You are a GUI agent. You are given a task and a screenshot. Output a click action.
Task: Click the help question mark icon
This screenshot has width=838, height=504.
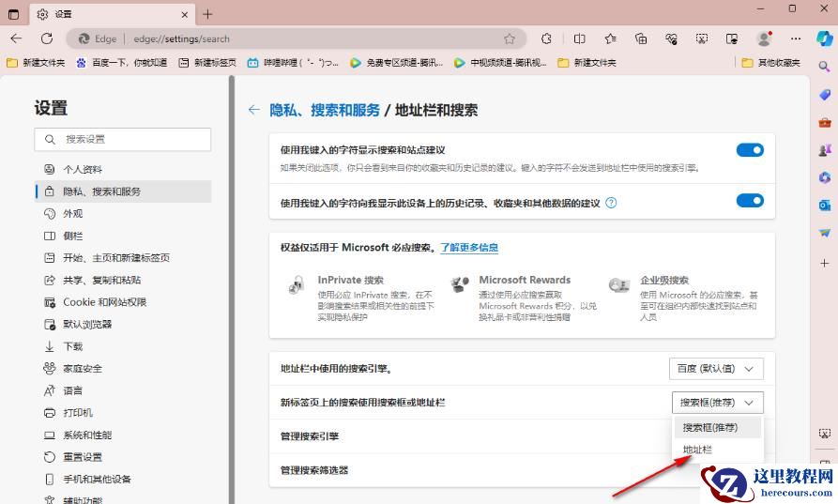coord(611,203)
